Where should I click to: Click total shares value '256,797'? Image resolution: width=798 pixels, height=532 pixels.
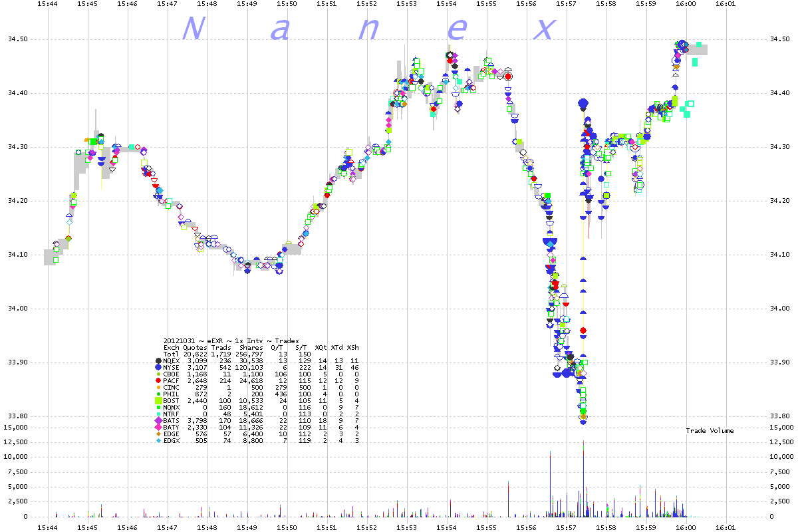(x=249, y=354)
